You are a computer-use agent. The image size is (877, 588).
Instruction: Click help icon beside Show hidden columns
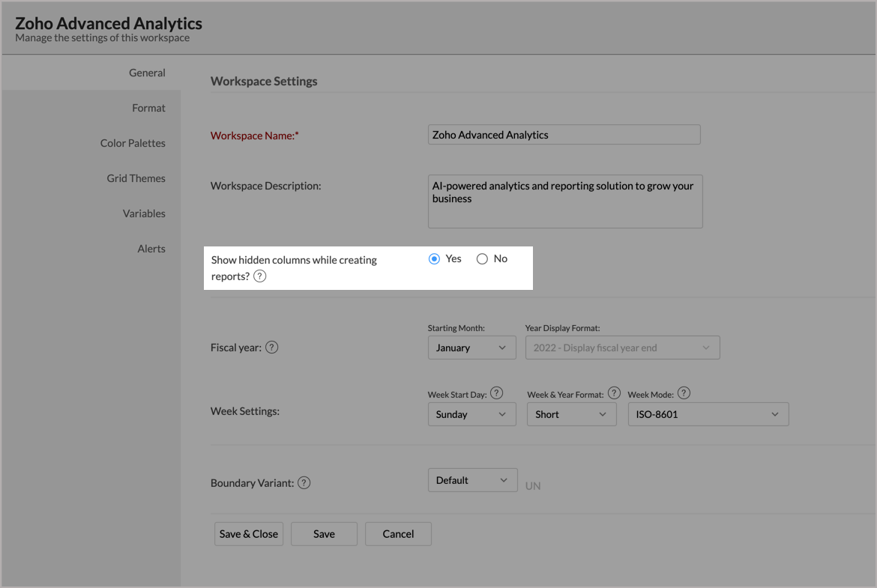(259, 276)
